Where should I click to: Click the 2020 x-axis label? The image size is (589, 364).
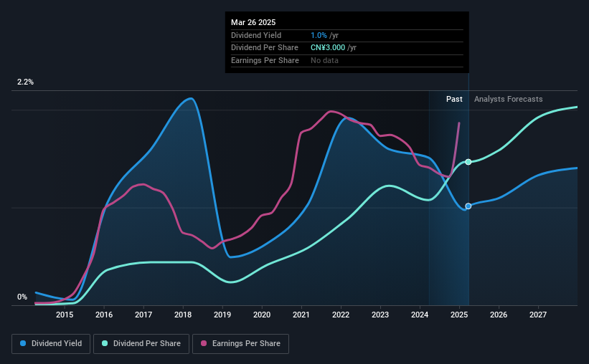point(262,315)
